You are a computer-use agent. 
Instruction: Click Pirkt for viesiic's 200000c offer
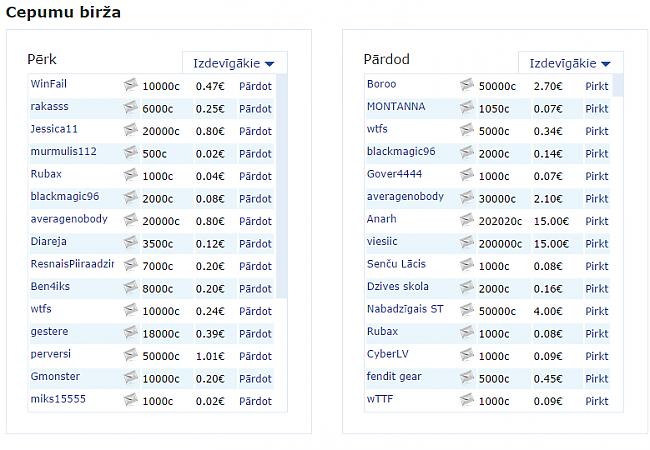[597, 244]
